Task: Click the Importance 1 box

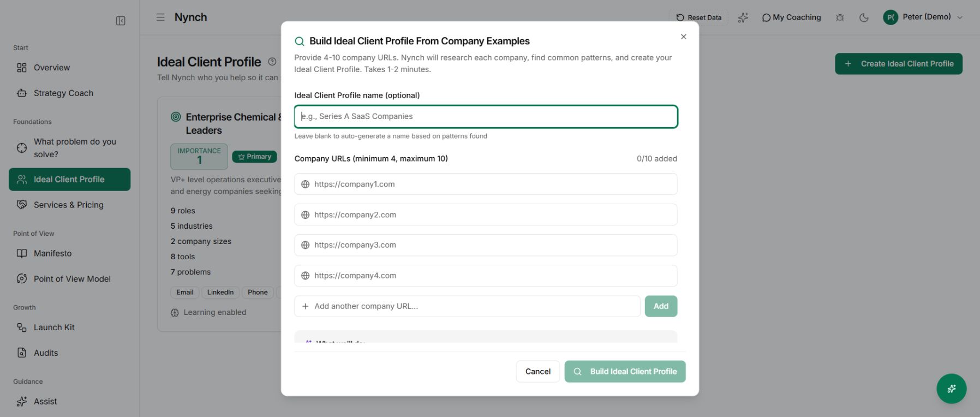Action: pos(199,157)
